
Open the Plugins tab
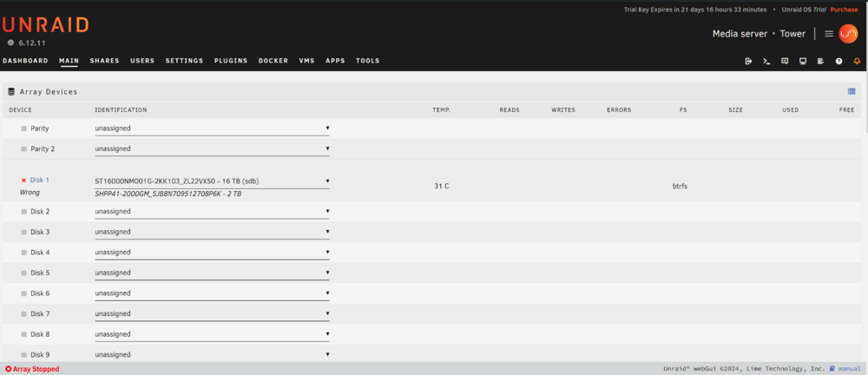(x=231, y=61)
